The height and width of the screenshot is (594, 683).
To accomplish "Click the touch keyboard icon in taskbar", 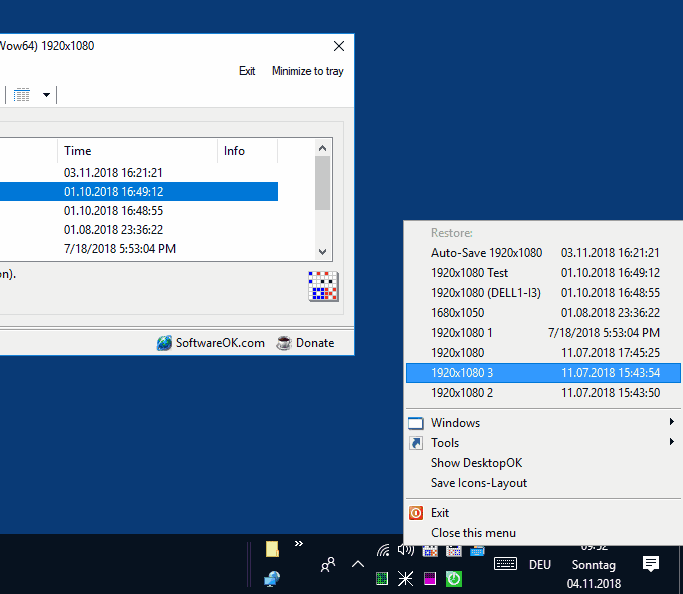I will pyautogui.click(x=505, y=564).
